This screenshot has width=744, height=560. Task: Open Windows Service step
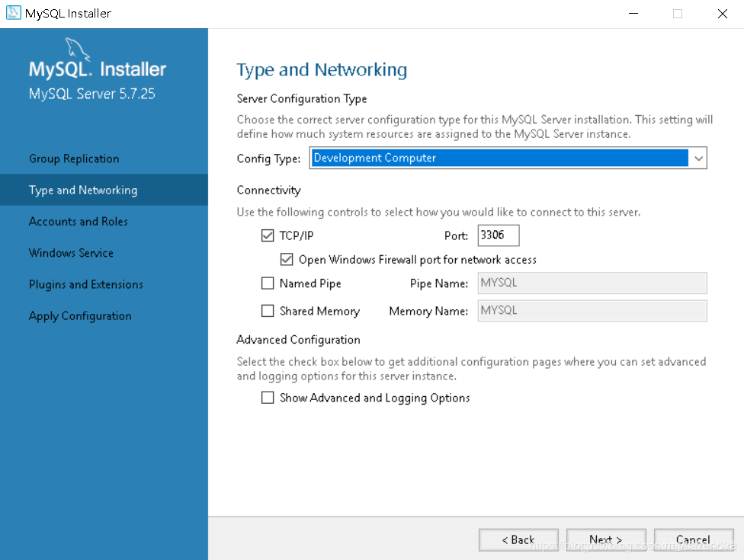coord(71,253)
